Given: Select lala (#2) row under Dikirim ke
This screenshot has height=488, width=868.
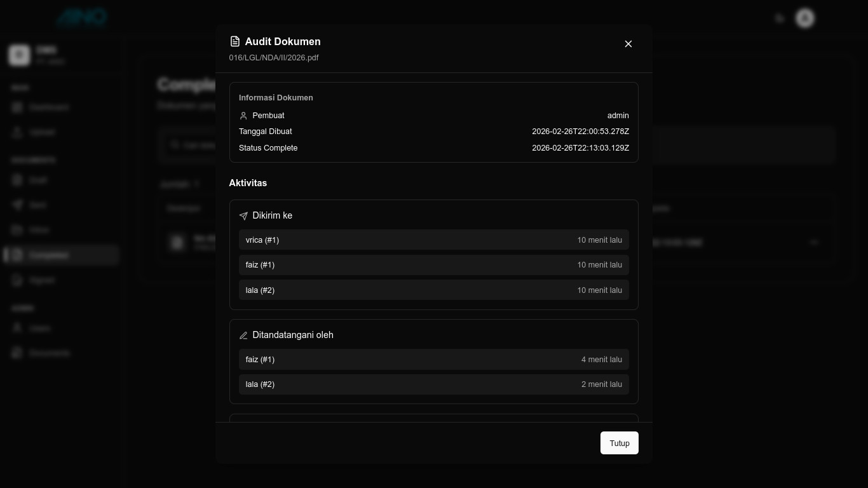Looking at the screenshot, I should tap(433, 290).
